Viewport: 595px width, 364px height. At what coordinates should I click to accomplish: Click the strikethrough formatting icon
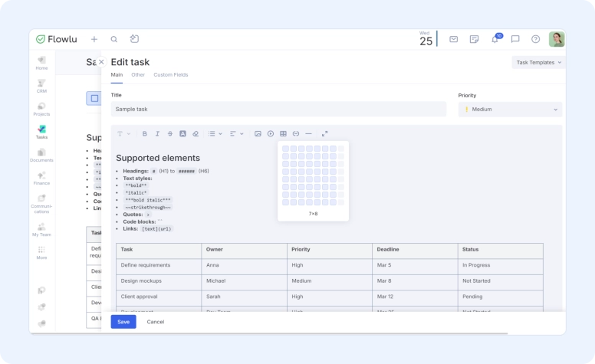coord(169,133)
